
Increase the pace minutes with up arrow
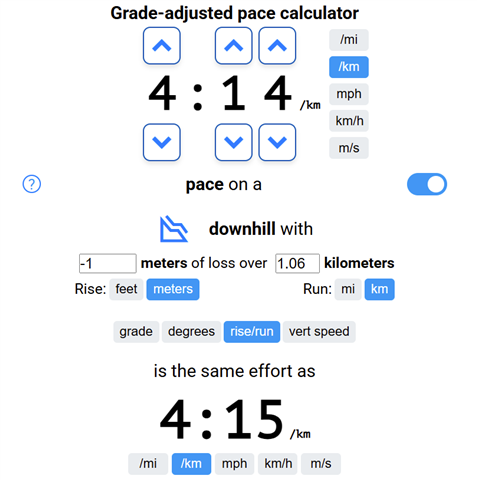point(162,46)
